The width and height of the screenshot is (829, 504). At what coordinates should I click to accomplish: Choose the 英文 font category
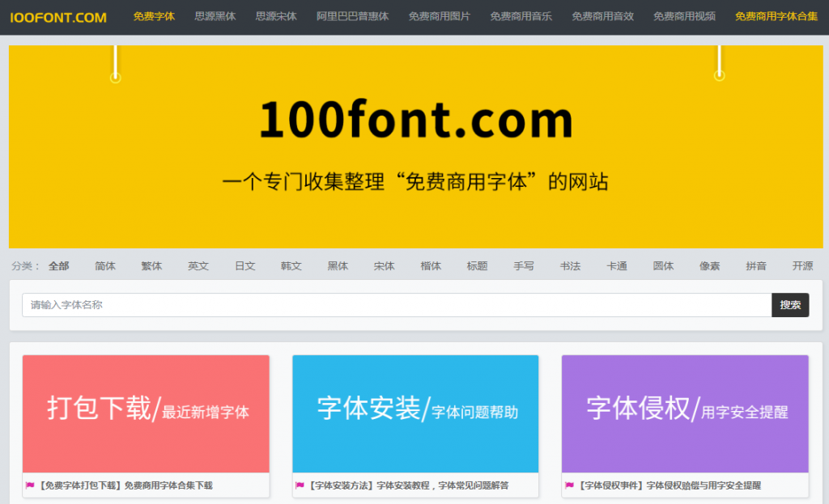point(198,266)
